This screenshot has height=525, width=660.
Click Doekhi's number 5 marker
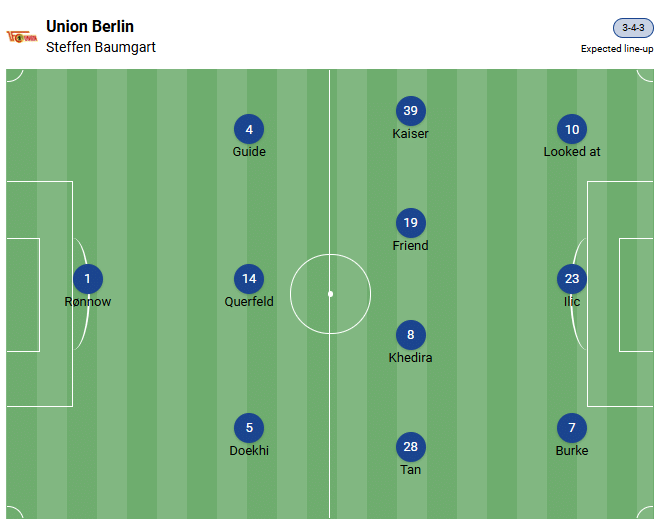coord(249,428)
